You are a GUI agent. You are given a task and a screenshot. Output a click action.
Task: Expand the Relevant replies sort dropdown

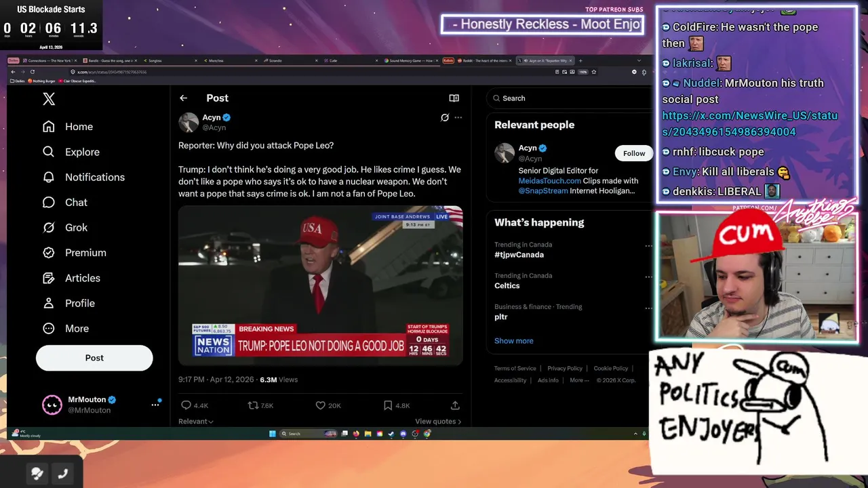[196, 422]
